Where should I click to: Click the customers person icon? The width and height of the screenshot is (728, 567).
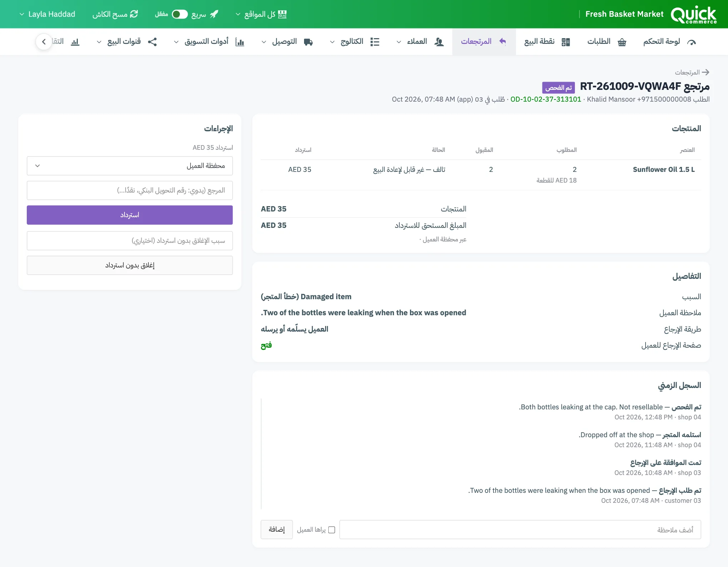(x=439, y=42)
